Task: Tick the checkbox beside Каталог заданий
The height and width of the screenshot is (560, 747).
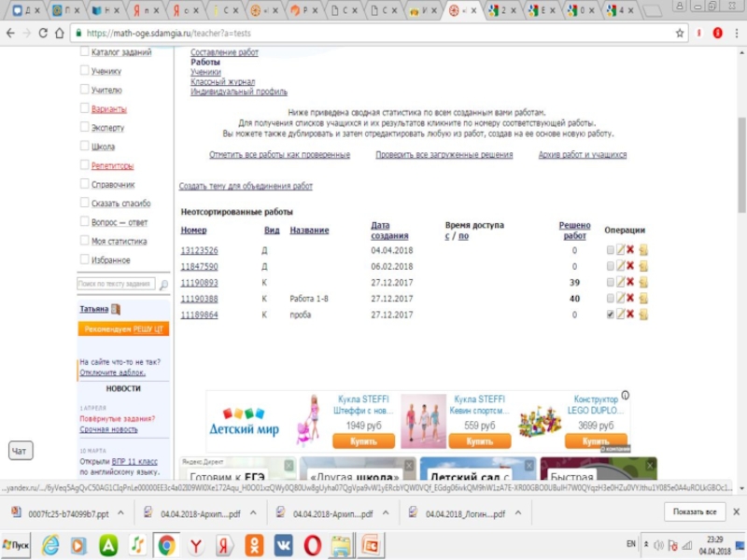Action: click(85, 52)
